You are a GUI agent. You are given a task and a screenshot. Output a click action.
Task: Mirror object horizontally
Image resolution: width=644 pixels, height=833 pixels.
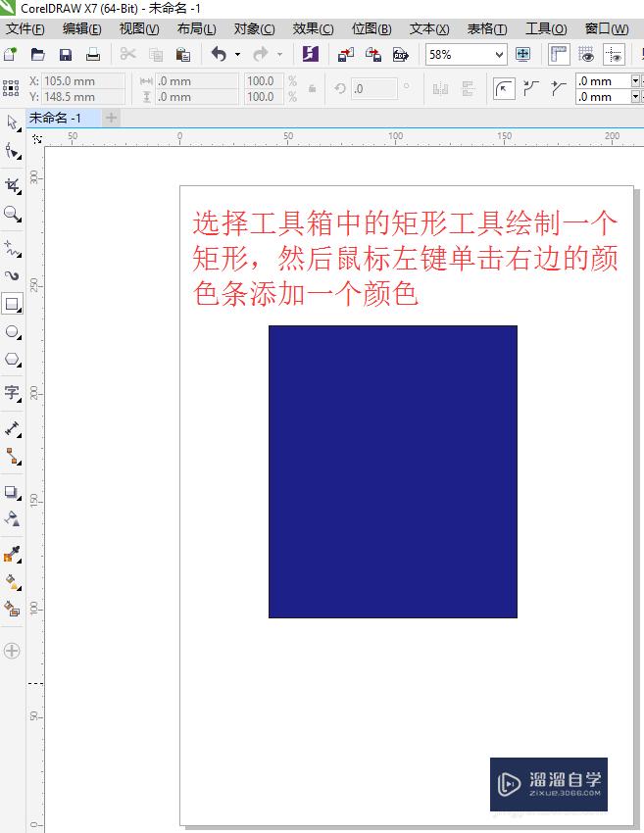(x=440, y=89)
